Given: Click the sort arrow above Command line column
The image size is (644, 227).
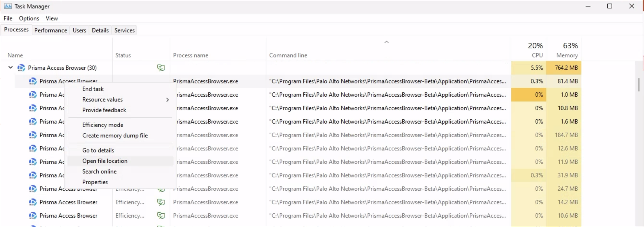Looking at the screenshot, I should click(386, 42).
